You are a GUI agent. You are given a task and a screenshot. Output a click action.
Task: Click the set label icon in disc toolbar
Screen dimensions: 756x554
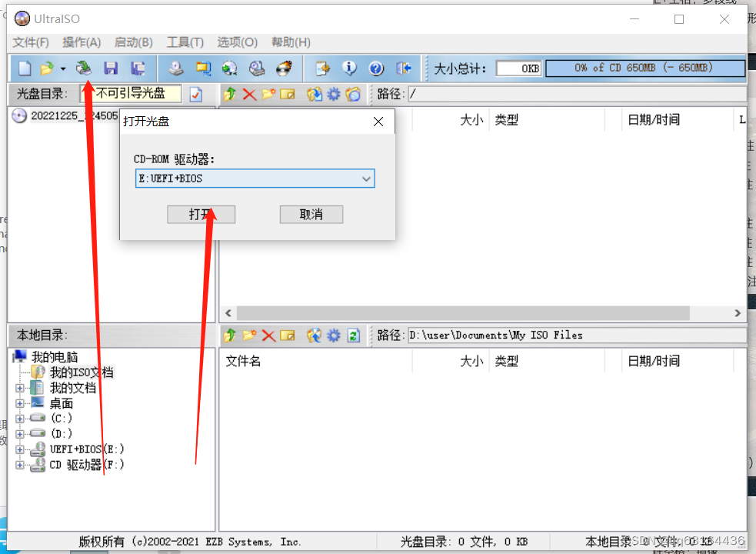pos(353,94)
